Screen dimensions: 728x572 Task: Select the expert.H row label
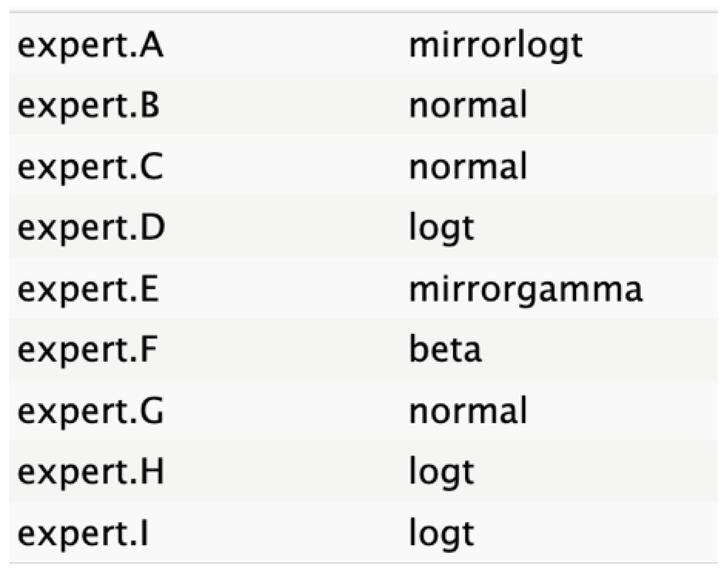(x=91, y=472)
